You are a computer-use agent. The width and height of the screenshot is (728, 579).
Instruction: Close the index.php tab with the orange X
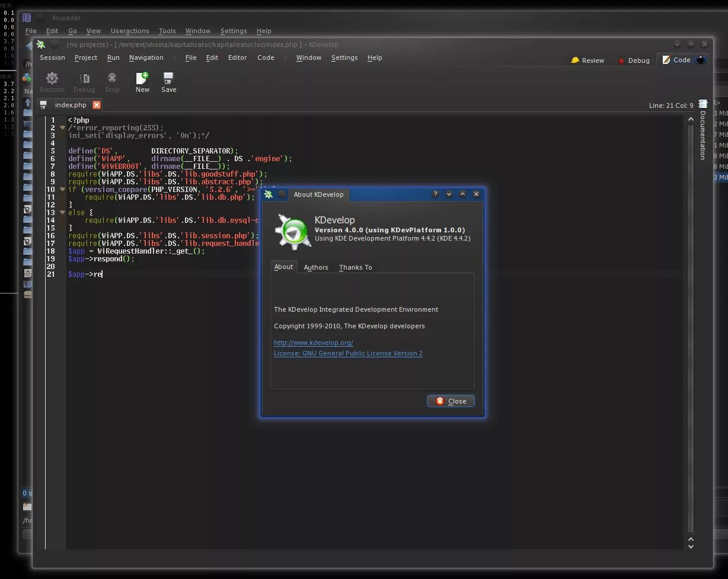[x=97, y=105]
